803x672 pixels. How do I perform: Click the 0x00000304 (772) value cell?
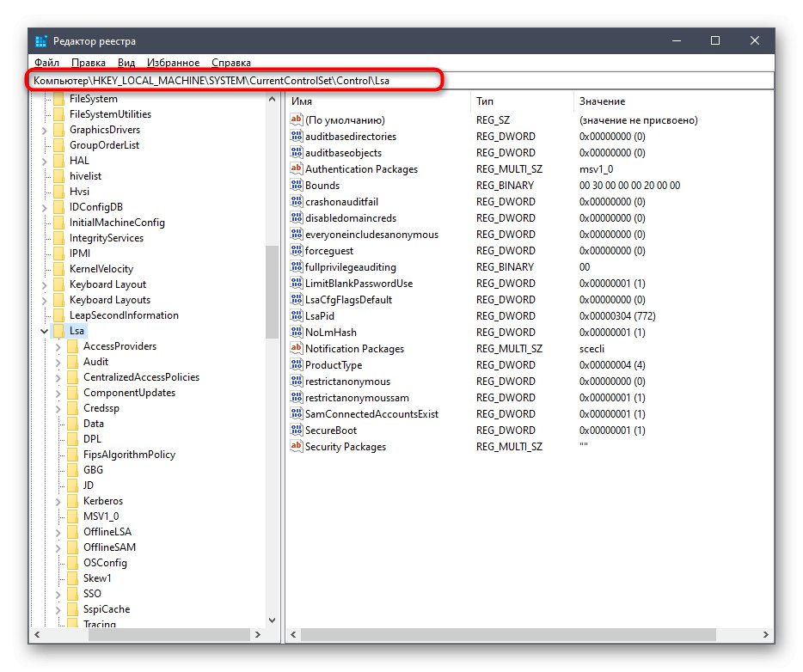(617, 315)
